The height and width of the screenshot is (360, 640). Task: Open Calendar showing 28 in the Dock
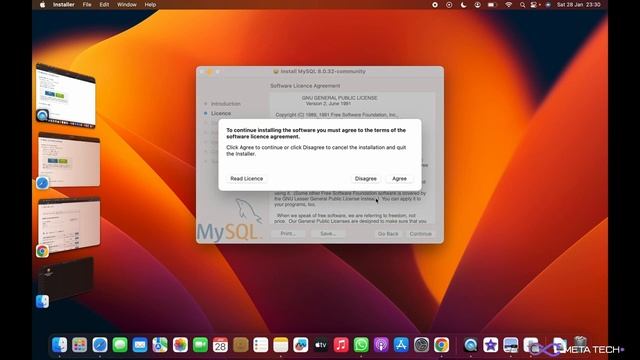(220, 345)
